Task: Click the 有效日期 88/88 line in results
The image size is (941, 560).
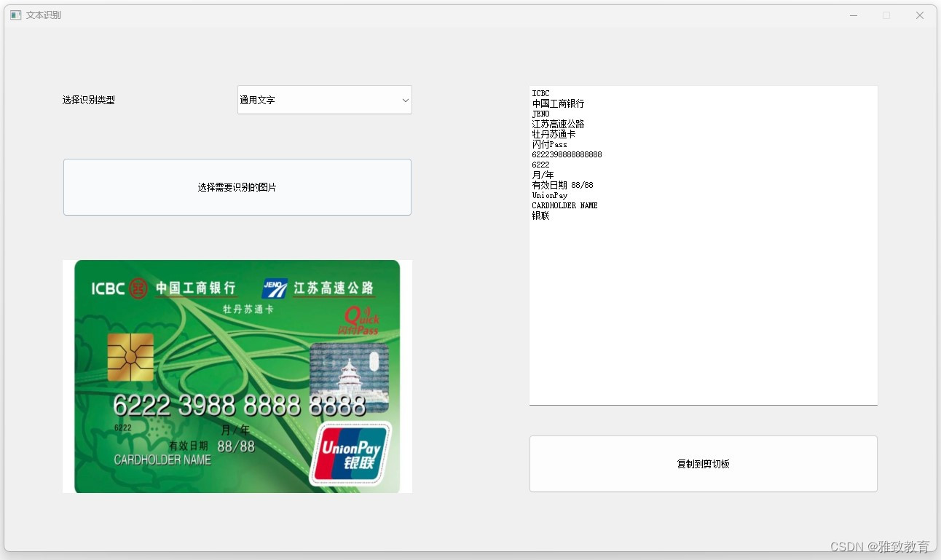Action: 562,185
